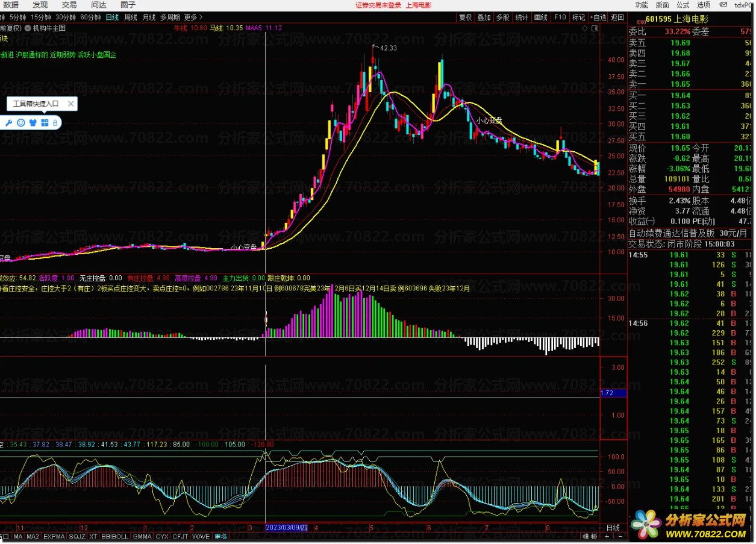Close the 工具箱快捷入口 tooltip
The height and width of the screenshot is (544, 756).
(x=70, y=104)
